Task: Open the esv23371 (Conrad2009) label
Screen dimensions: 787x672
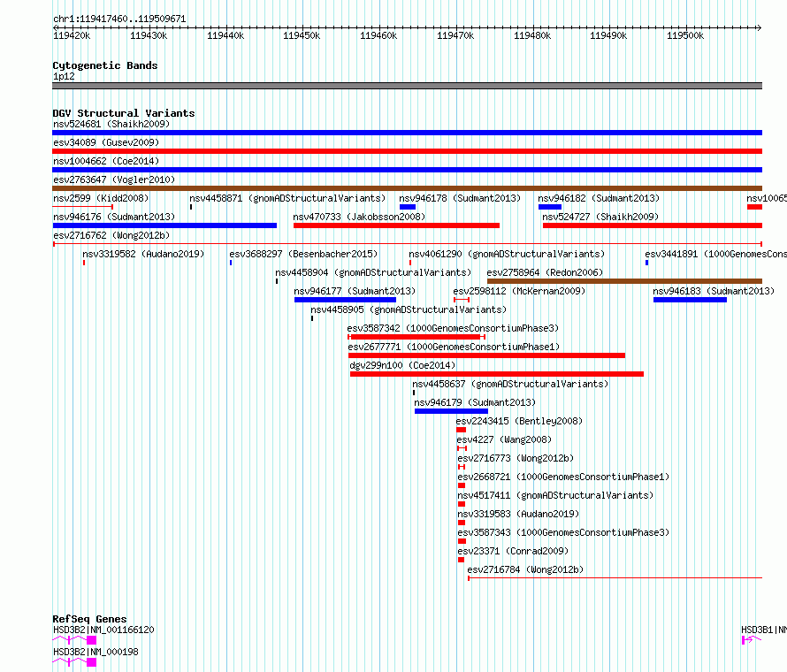Action: (x=513, y=551)
